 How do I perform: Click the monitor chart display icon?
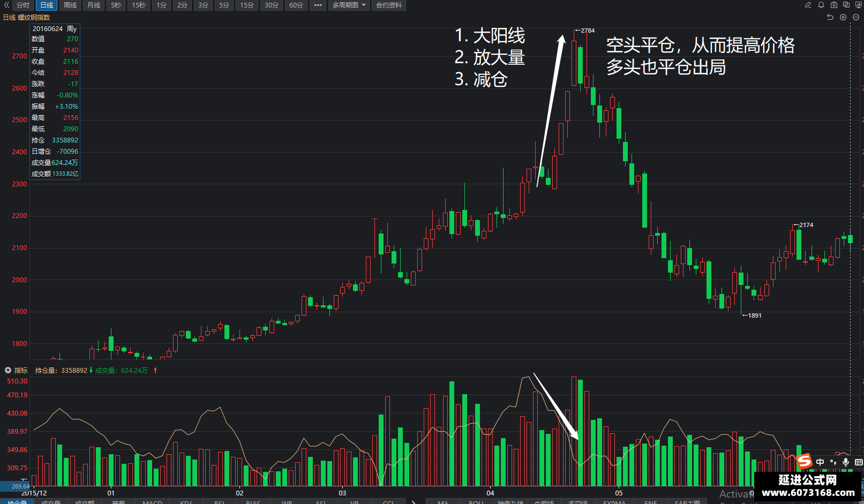coord(859,5)
